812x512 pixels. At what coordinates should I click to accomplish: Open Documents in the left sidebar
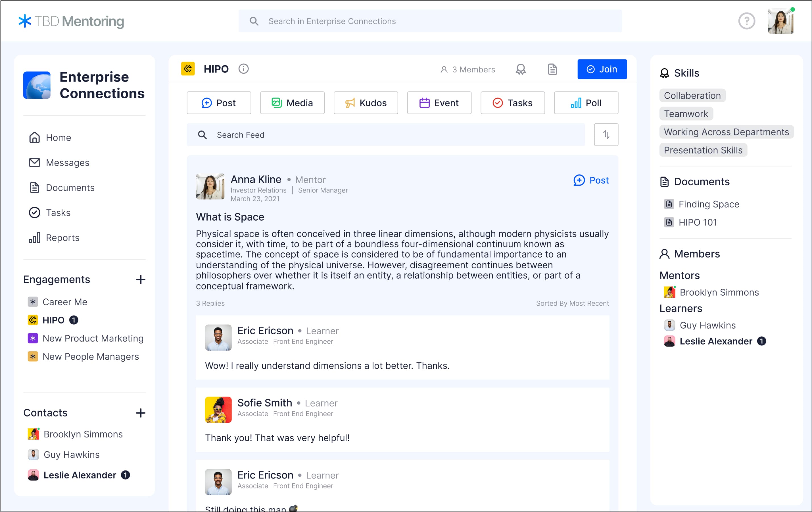pos(62,188)
